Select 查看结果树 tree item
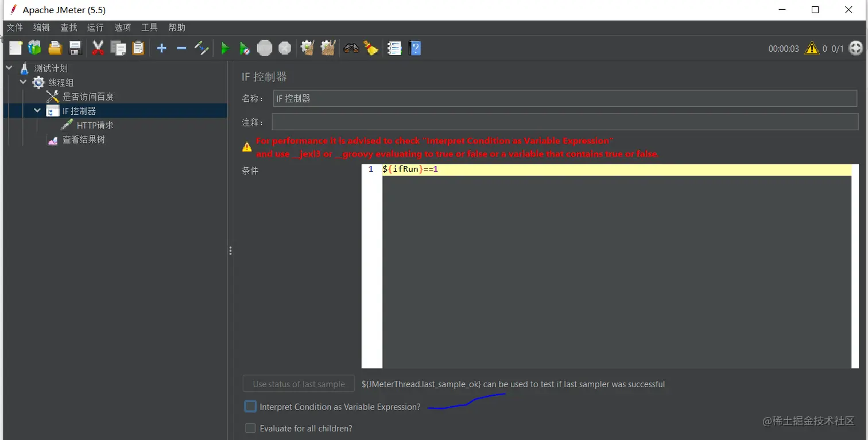This screenshot has width=868, height=440. click(84, 140)
